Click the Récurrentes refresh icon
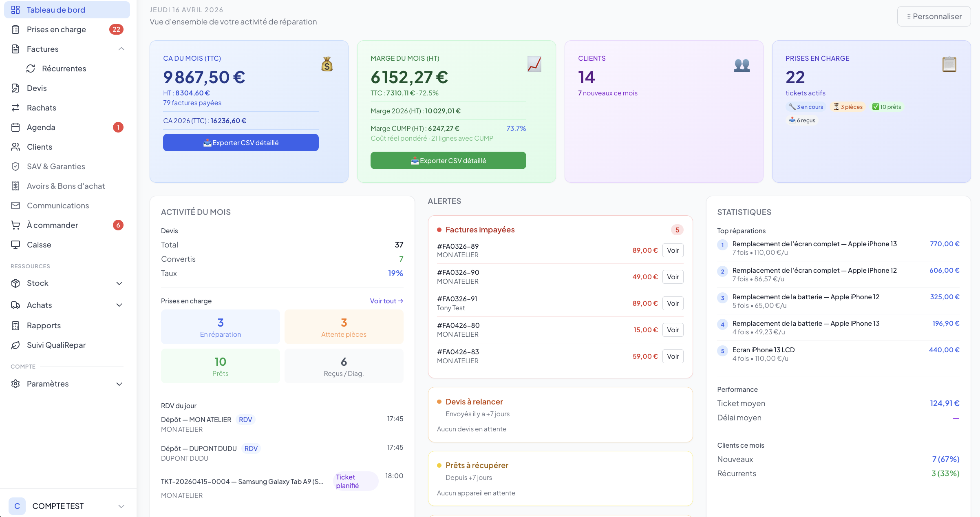 pos(31,68)
